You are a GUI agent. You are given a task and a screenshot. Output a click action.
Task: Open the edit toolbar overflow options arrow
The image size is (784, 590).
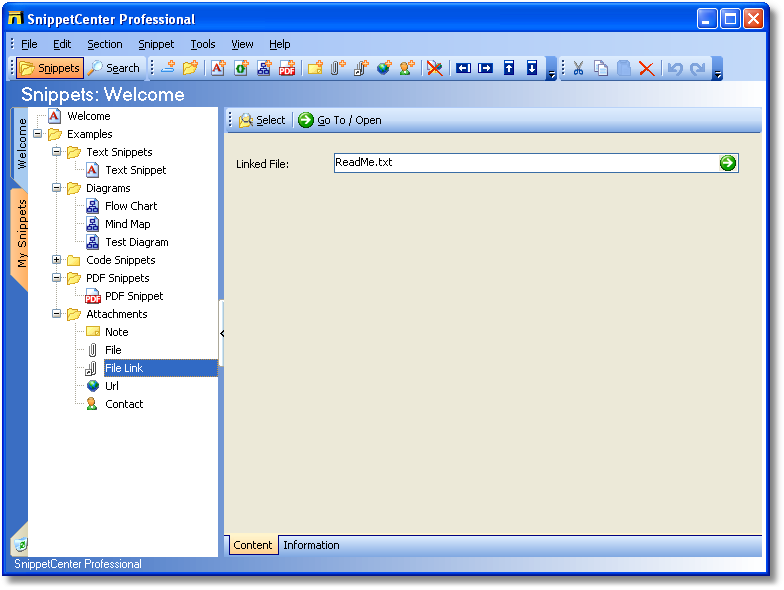pos(718,68)
